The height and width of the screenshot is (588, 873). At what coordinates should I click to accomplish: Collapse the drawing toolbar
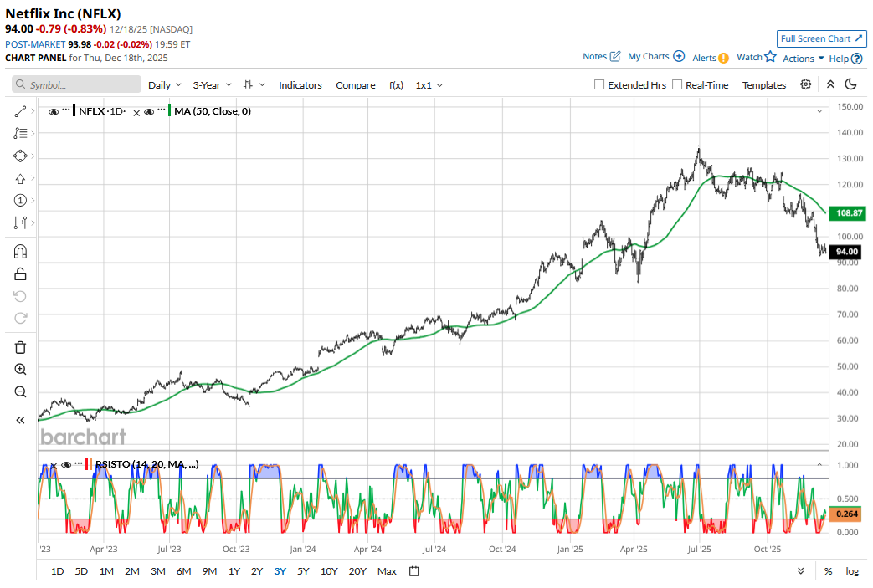(20, 420)
